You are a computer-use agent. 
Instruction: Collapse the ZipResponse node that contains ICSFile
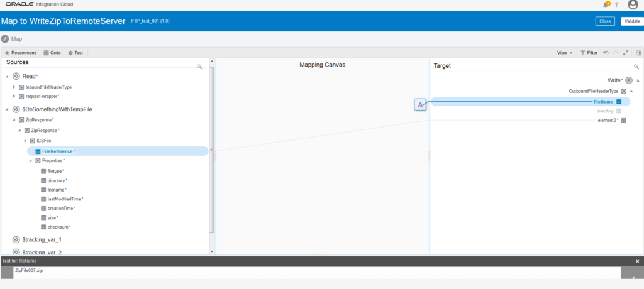click(x=19, y=131)
